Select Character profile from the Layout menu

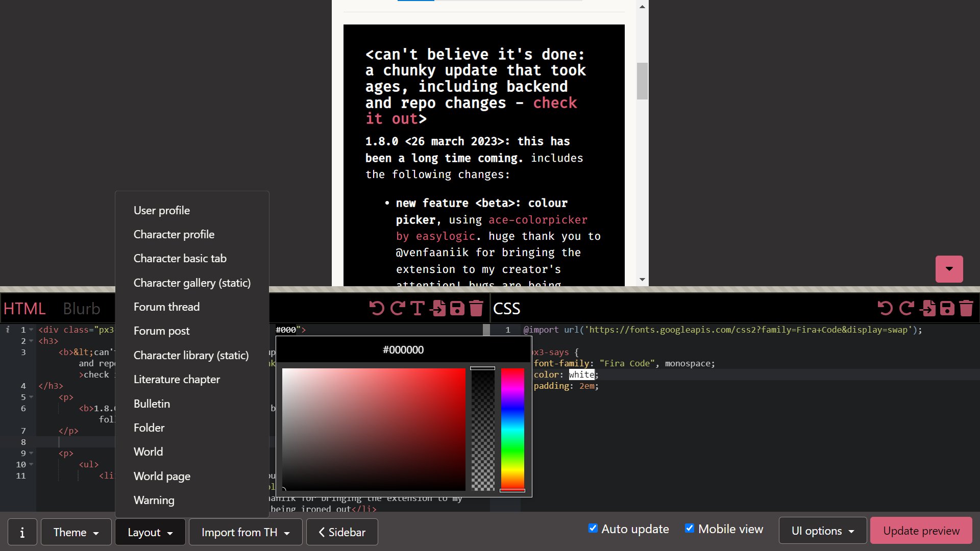click(x=174, y=234)
